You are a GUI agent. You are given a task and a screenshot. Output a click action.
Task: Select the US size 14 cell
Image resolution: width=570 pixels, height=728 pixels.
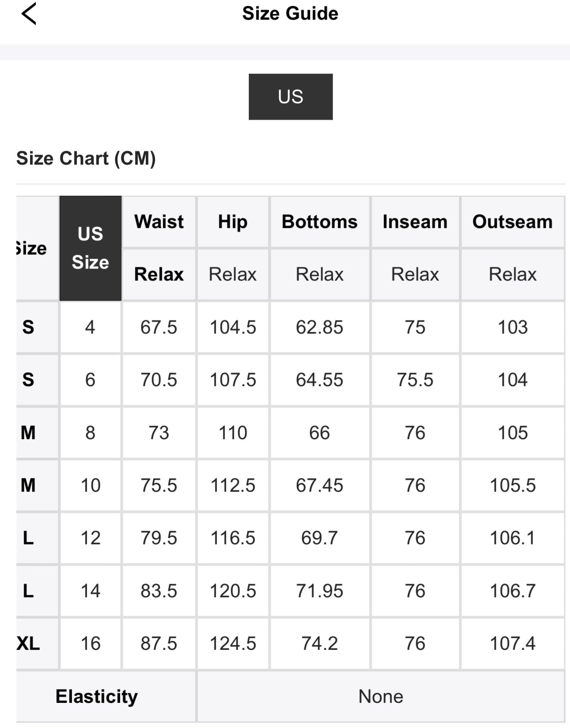click(x=90, y=591)
